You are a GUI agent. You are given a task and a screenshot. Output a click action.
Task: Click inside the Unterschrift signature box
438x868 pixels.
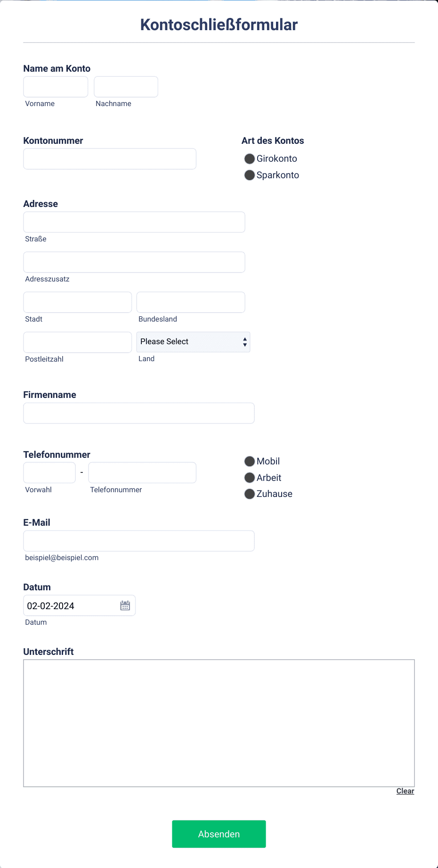tap(219, 723)
